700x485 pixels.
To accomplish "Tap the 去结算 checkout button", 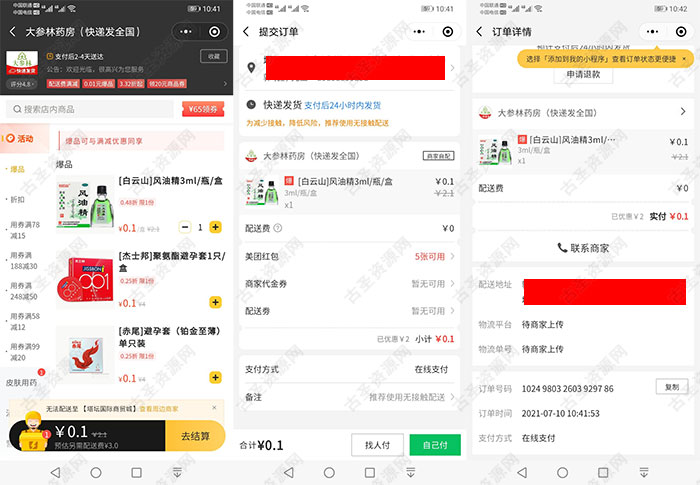I will coord(195,436).
